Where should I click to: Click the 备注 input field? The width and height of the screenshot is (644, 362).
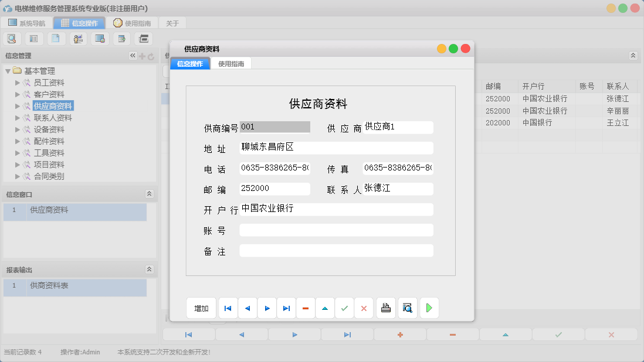[336, 251]
